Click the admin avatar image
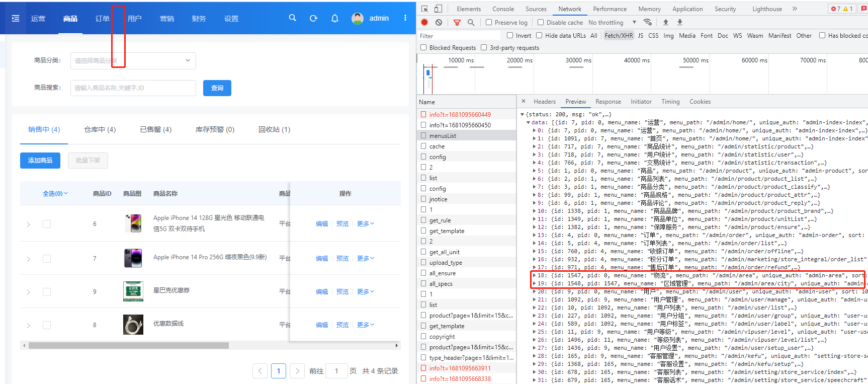Screen dimensions: 868x384 [358, 18]
